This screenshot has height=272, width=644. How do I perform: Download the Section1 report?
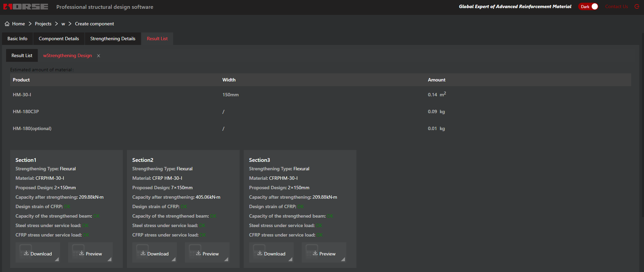click(38, 253)
